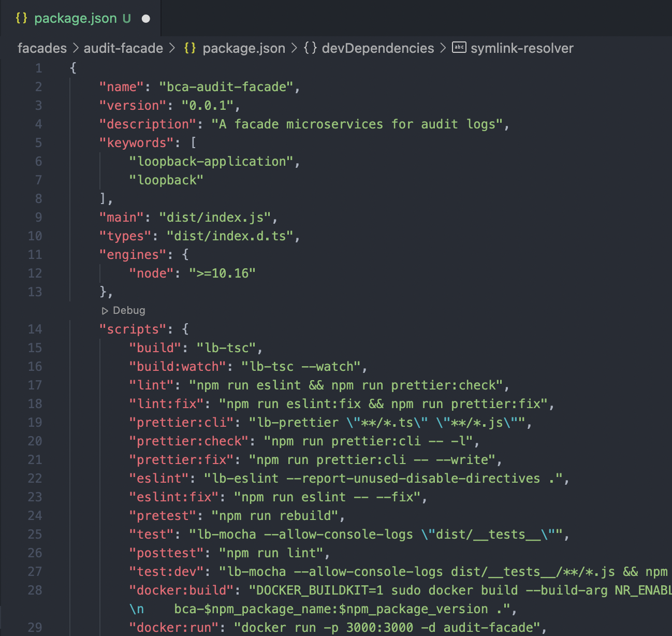Open the facades breadcrumb dropdown
672x636 pixels.
pos(41,48)
